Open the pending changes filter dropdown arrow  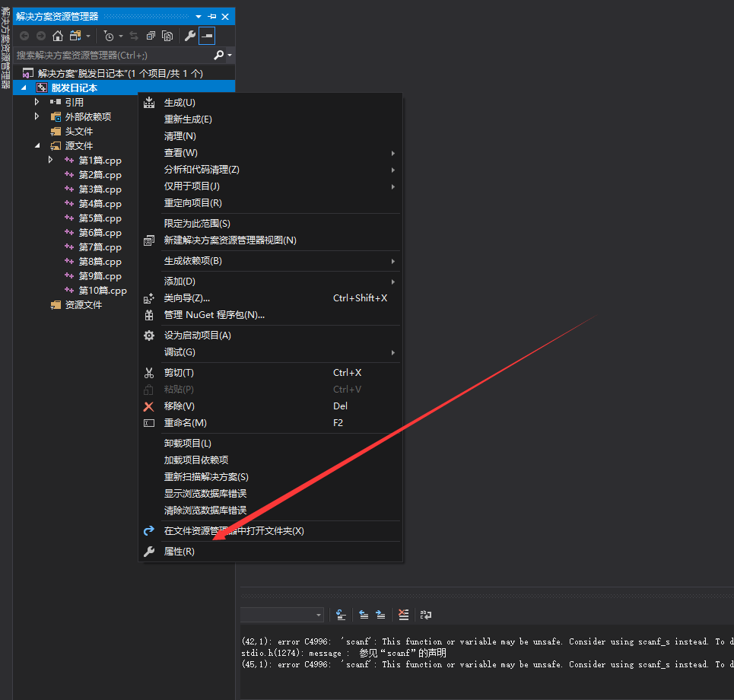[x=121, y=36]
